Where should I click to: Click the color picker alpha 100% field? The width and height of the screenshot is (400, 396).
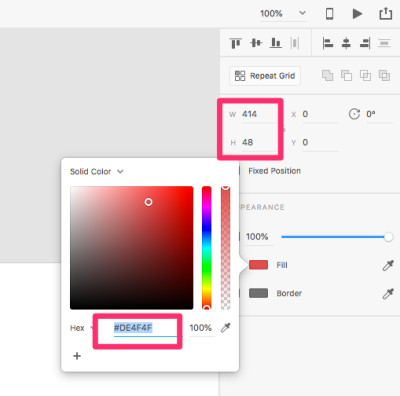[x=201, y=328]
